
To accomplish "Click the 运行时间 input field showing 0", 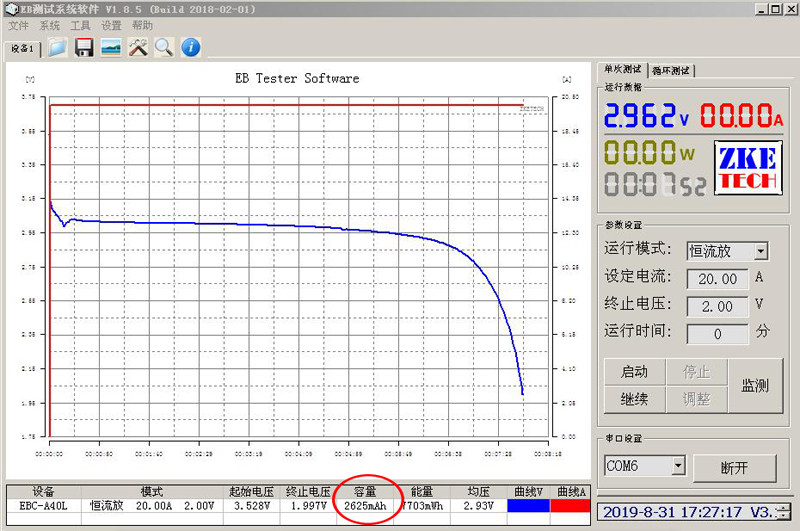I will point(717,334).
